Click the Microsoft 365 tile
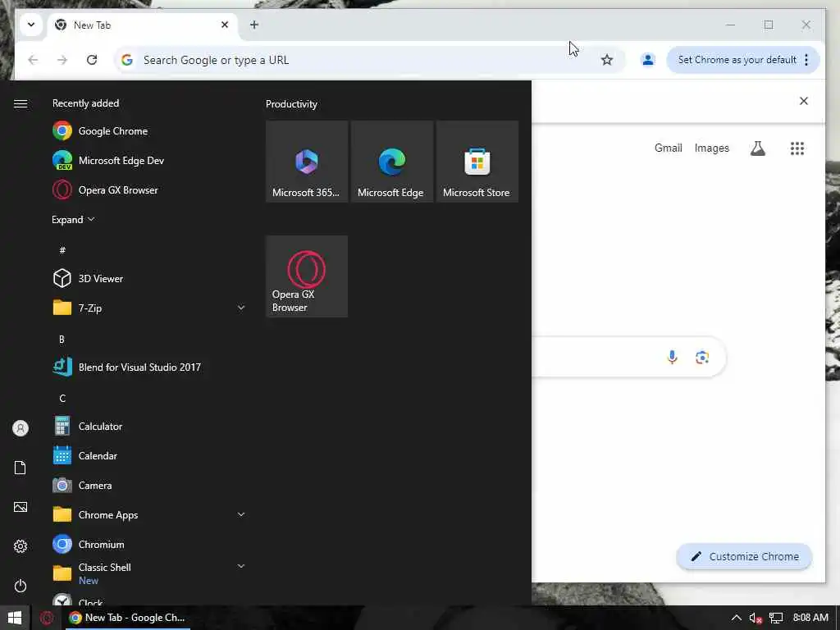840x630 pixels. (x=307, y=162)
